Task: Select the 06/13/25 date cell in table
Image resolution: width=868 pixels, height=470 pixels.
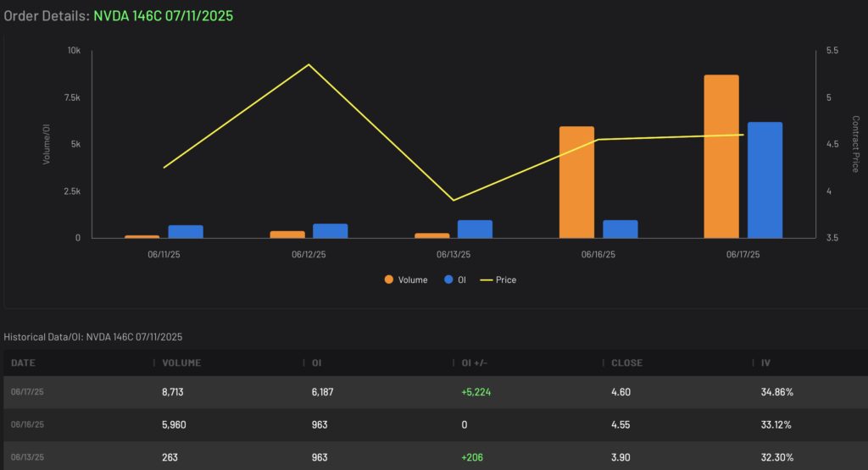Action: (27, 457)
